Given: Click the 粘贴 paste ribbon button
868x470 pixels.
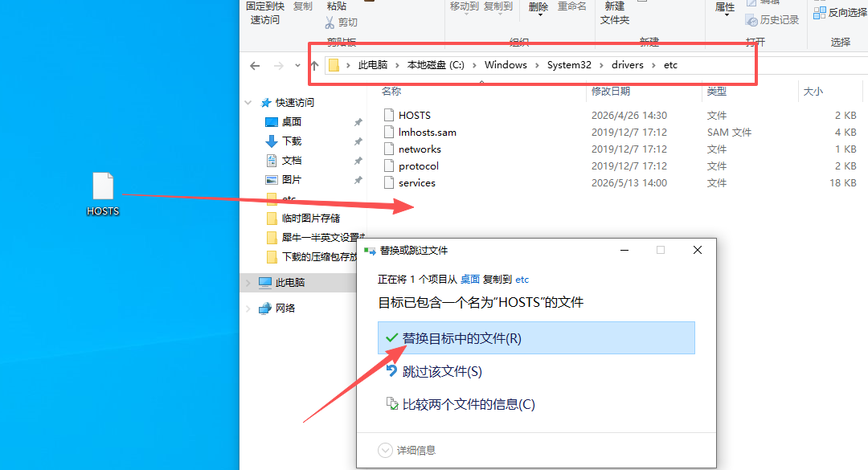Looking at the screenshot, I should tap(337, 6).
